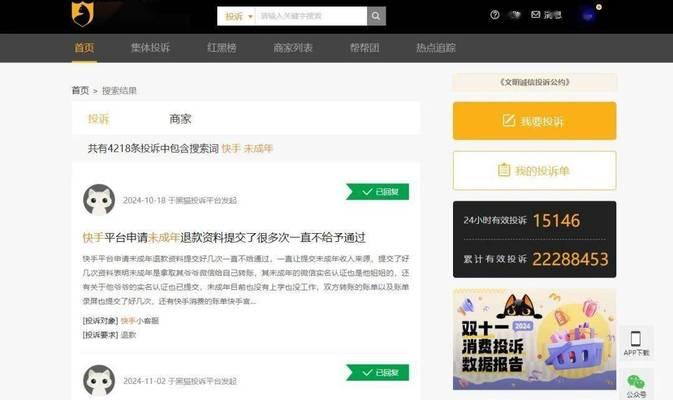The image size is (673, 400).
Task: Open 红黑榜 navigation tab
Action: click(221, 48)
